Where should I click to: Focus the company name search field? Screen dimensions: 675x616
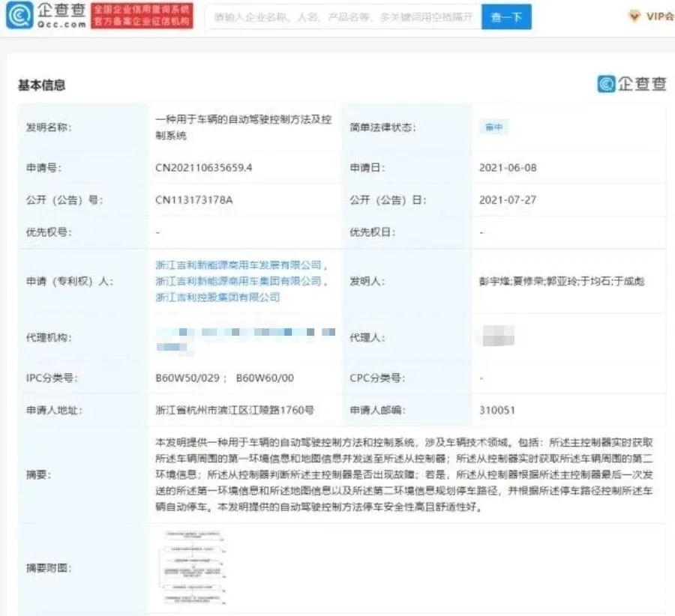343,17
